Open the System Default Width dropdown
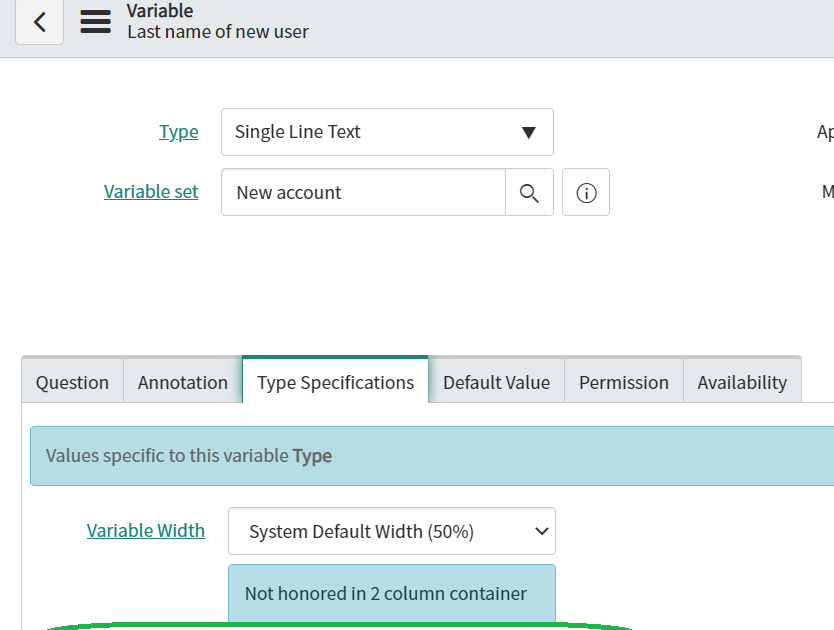Viewport: 834px width, 630px height. point(392,531)
